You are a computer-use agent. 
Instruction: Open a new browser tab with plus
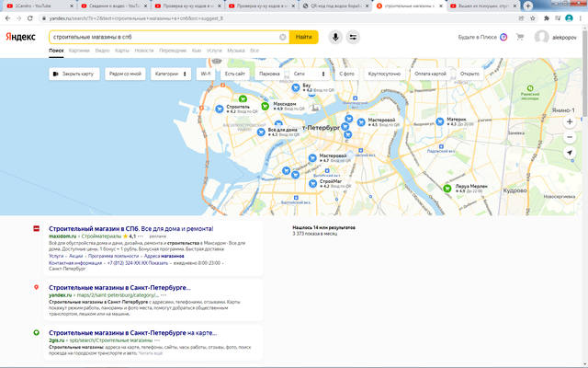527,6
